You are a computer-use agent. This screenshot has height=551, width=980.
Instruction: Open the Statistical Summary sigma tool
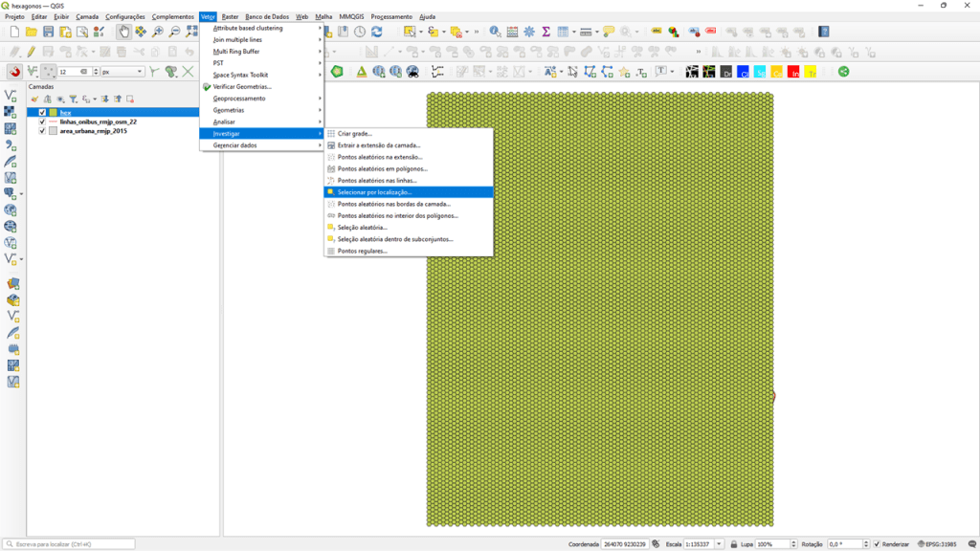click(x=546, y=32)
